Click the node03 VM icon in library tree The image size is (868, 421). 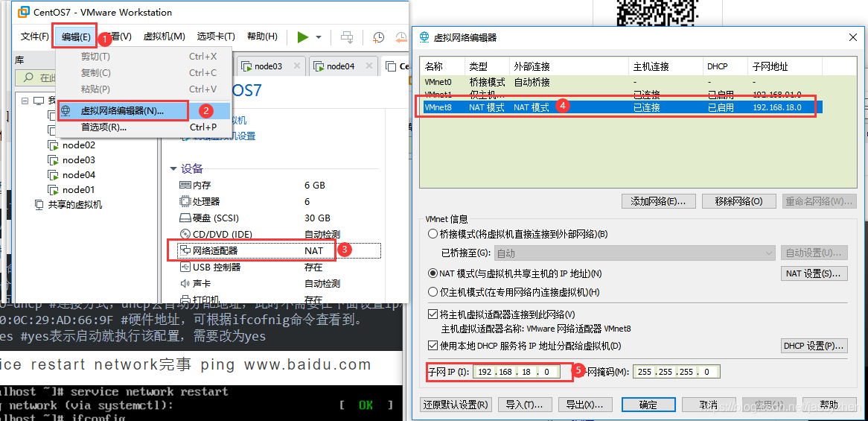pyautogui.click(x=53, y=160)
